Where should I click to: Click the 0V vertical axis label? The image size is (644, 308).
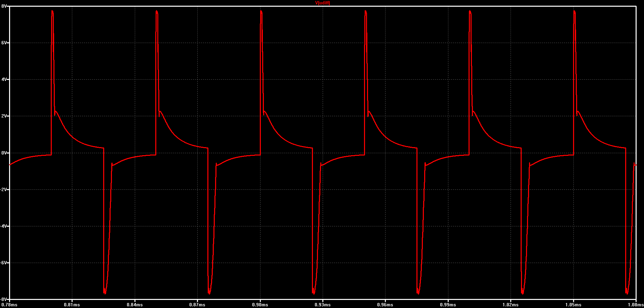pyautogui.click(x=4, y=153)
